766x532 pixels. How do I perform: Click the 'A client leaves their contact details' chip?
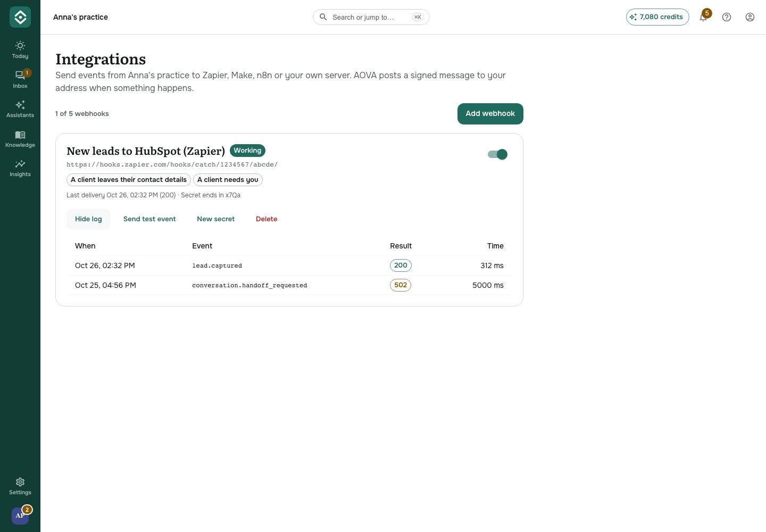coord(129,180)
